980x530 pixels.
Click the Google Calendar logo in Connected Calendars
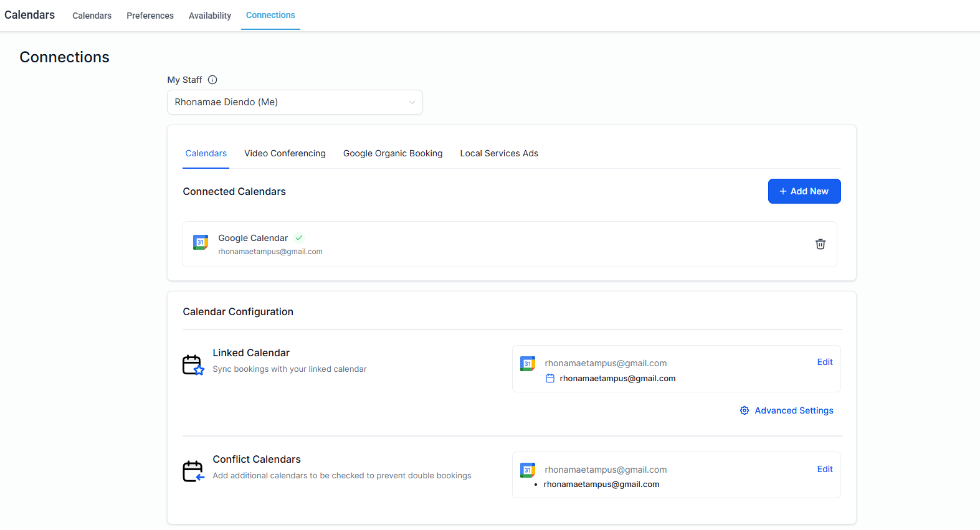click(201, 242)
